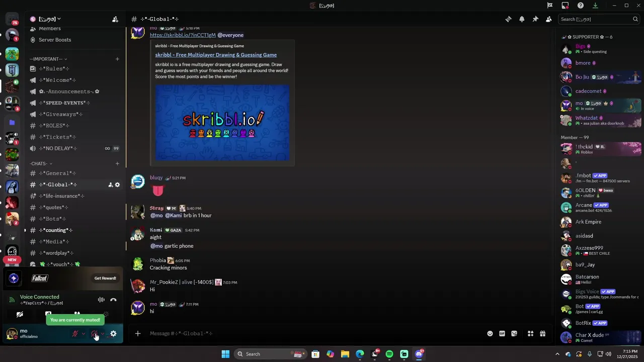
Task: Open the Rules channel
Action: 74,68
